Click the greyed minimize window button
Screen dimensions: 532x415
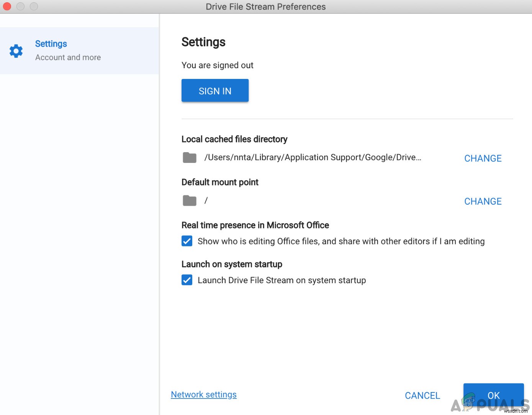[20, 7]
